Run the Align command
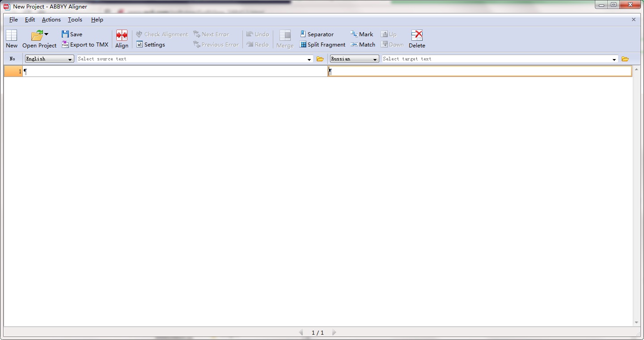Viewport: 644px width, 340px height. pos(122,39)
